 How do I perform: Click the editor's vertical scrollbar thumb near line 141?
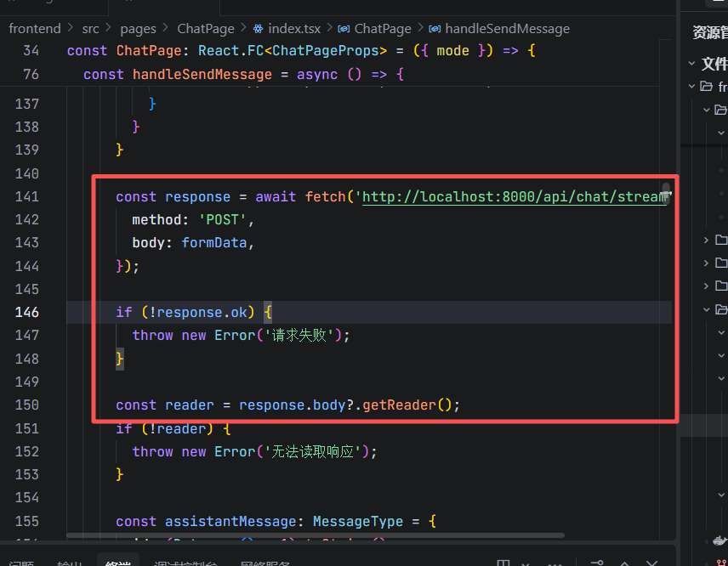coord(666,193)
